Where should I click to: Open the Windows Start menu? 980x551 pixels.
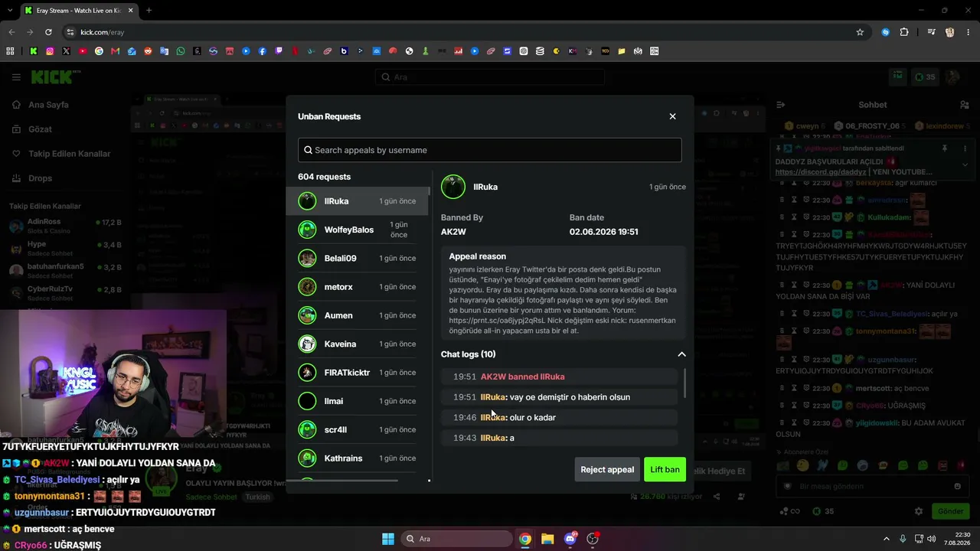coord(388,539)
